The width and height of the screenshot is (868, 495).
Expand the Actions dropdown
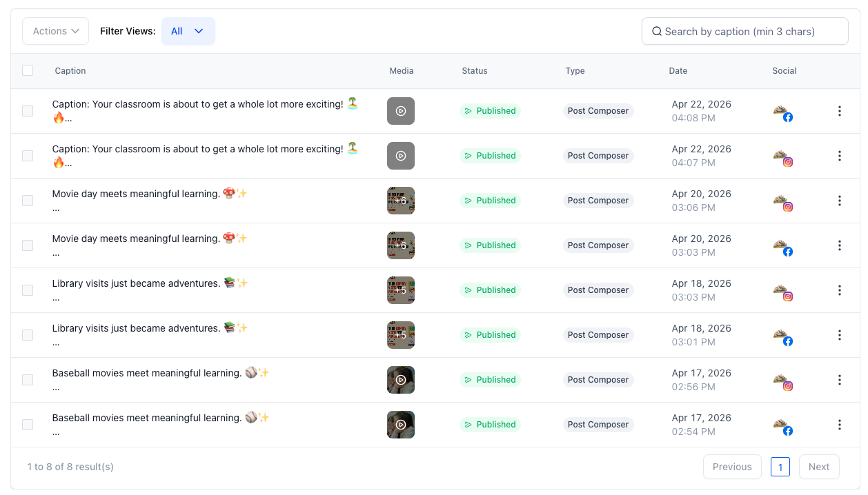(x=56, y=31)
